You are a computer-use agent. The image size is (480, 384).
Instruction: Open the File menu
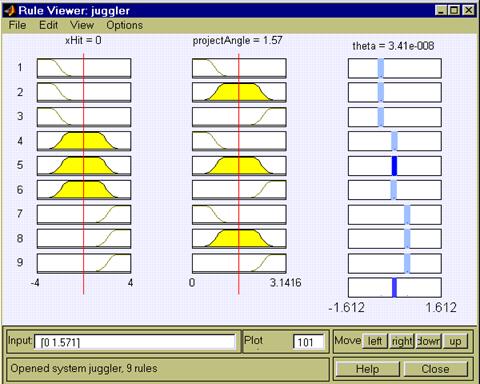[17, 25]
